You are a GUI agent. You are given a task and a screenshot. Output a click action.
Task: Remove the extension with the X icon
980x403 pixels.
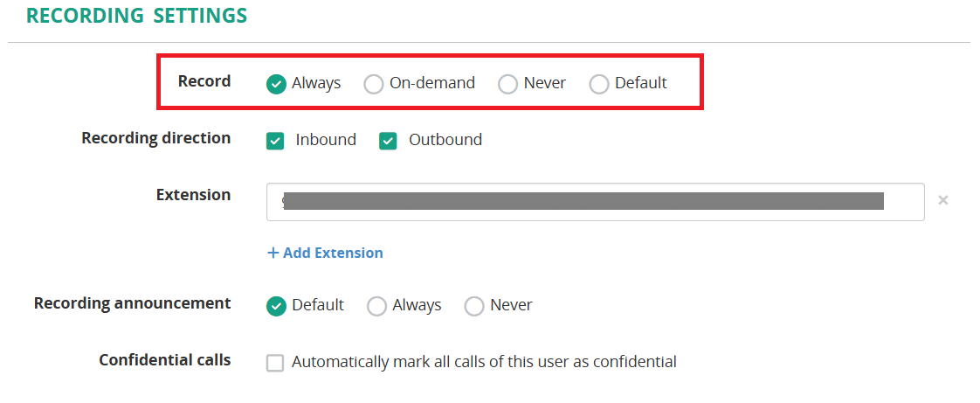click(942, 200)
